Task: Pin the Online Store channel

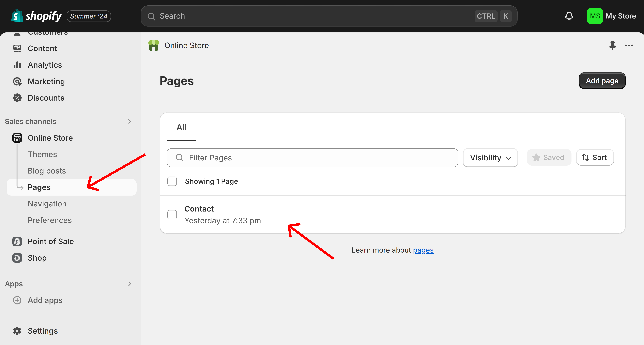Action: [613, 45]
